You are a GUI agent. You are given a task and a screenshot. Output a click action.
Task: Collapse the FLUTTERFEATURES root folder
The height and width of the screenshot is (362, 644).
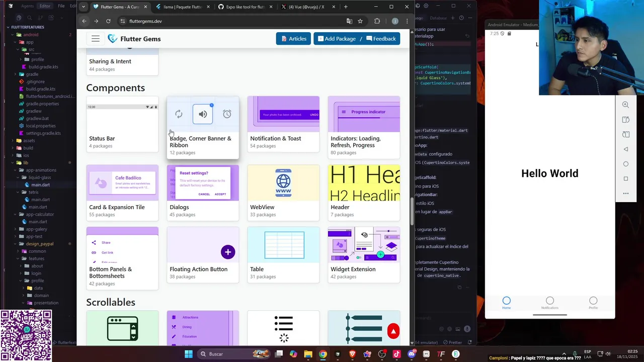[x=27, y=27]
